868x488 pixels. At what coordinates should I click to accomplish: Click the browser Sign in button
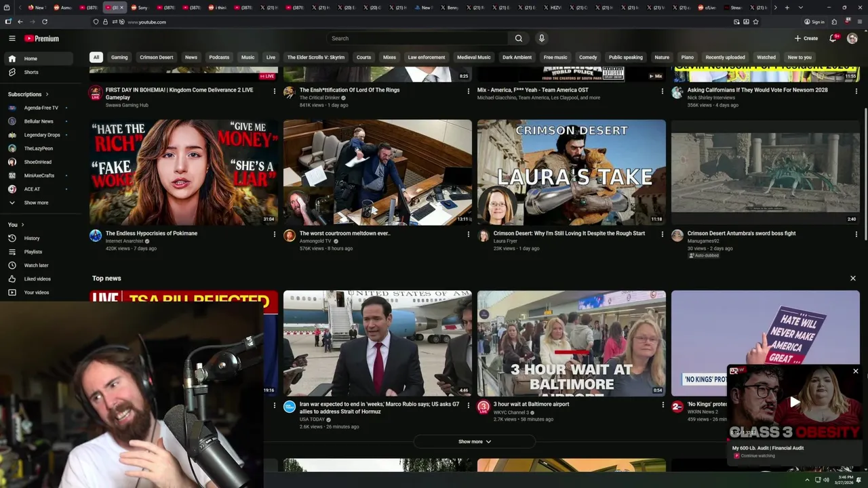tap(814, 22)
